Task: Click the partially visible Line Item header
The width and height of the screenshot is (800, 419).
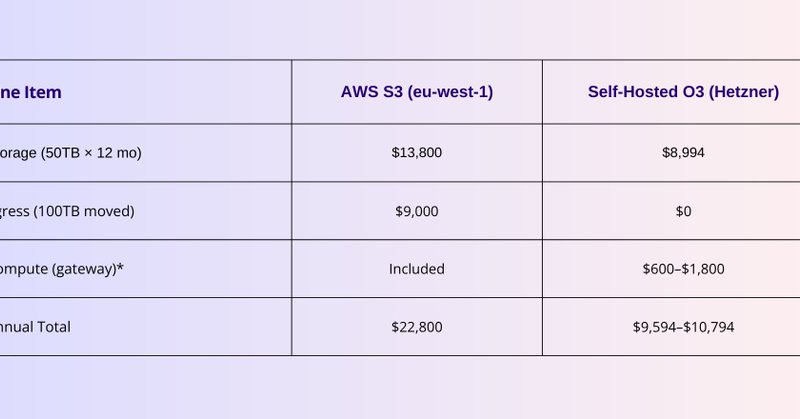Action: (31, 92)
